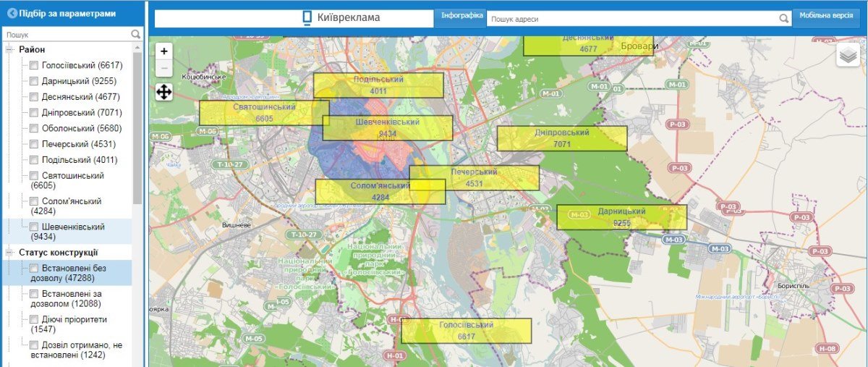Screen dimensions: 868x367
Task: Click into the sidebar Пошук field
Action: pyautogui.click(x=67, y=34)
